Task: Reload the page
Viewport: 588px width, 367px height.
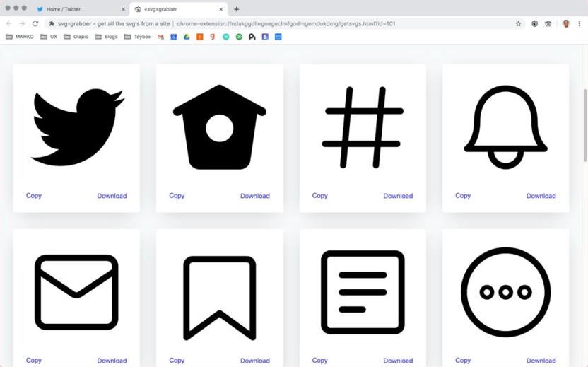Action: 35,23
